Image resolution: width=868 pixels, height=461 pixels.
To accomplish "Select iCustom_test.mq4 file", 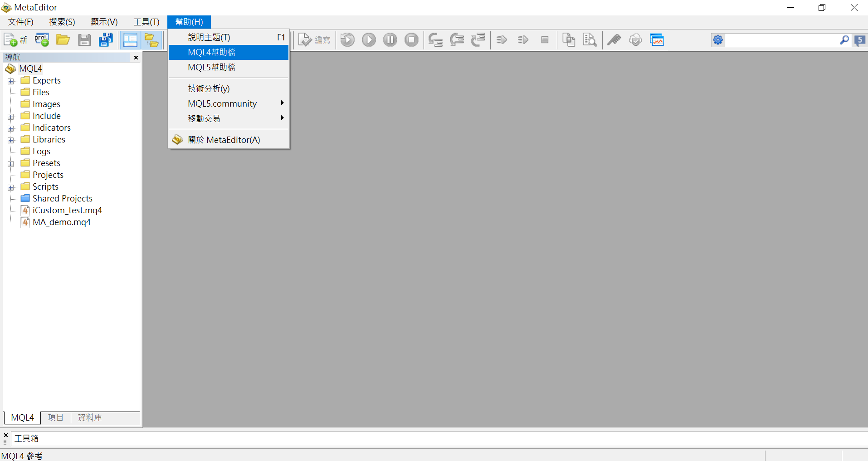I will pos(67,210).
